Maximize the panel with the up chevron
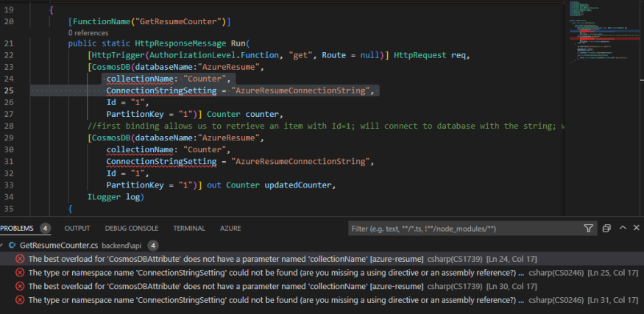The width and height of the screenshot is (644, 314). pos(623,228)
